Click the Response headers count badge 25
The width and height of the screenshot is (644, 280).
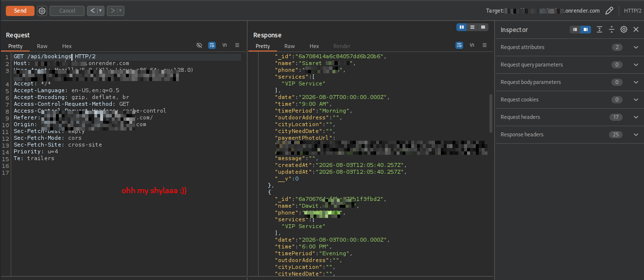pyautogui.click(x=617, y=134)
